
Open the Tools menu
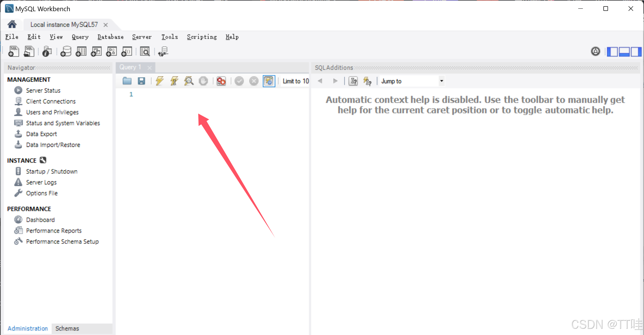click(x=170, y=37)
